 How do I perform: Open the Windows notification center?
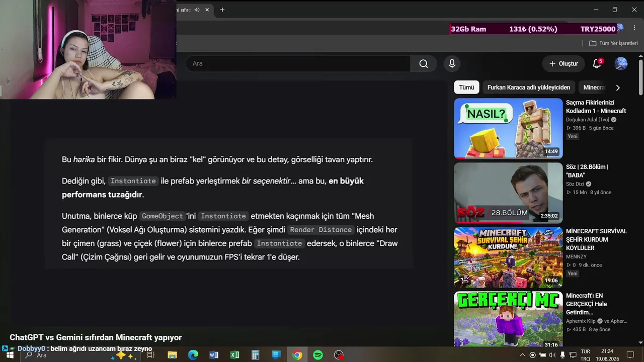[630, 355]
